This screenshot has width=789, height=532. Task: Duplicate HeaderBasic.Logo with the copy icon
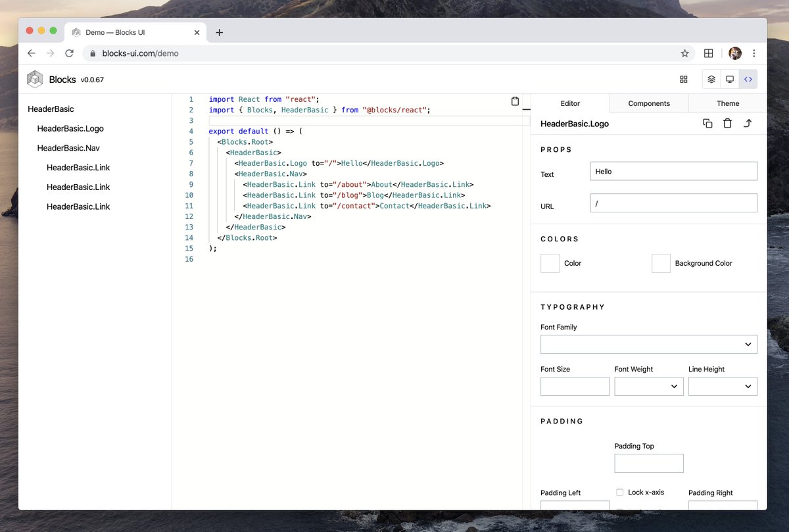[x=707, y=124]
